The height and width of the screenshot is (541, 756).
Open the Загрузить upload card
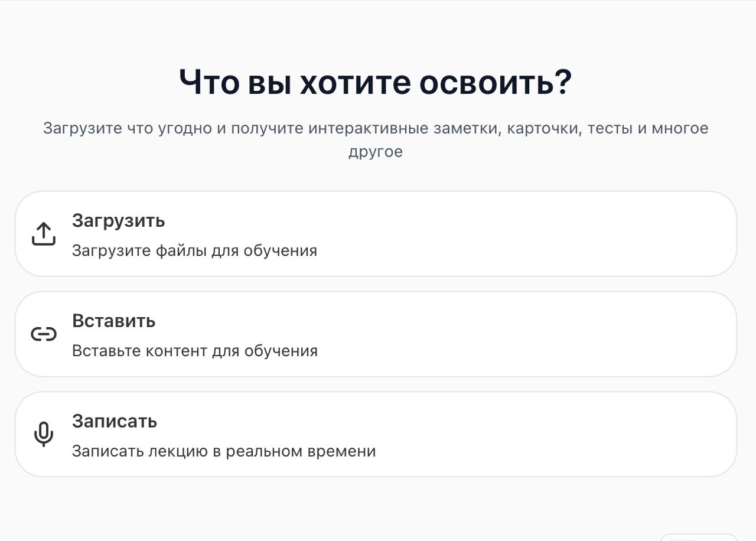click(376, 234)
